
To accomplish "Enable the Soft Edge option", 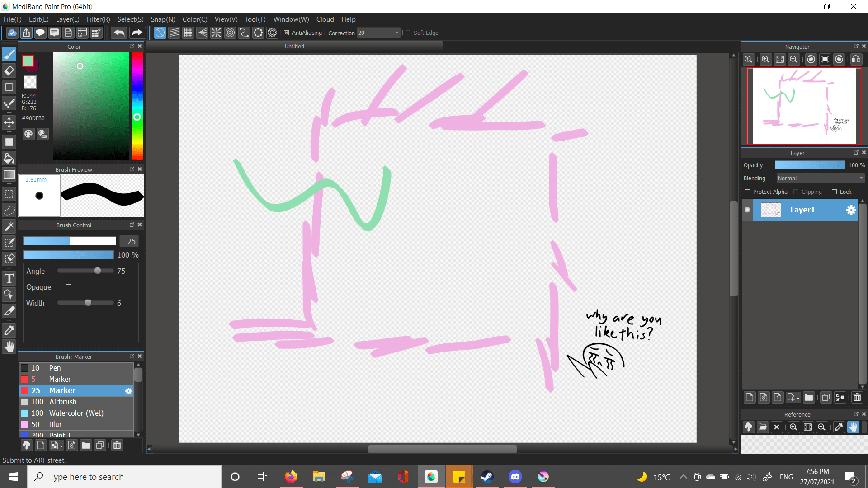I will tap(408, 33).
